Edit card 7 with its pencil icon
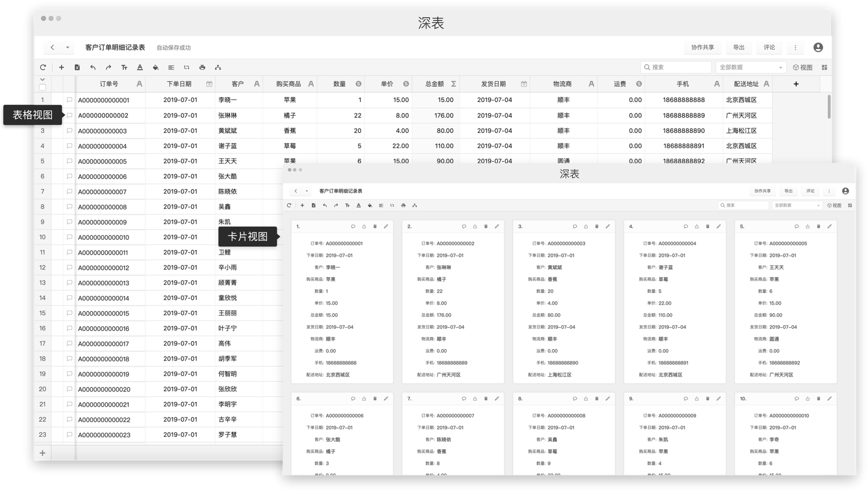868x491 pixels. pyautogui.click(x=497, y=398)
